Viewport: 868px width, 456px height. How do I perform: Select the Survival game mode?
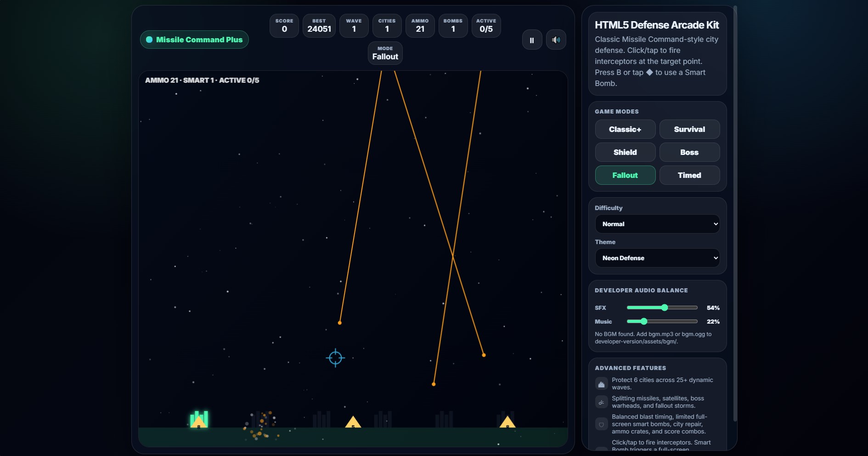689,129
